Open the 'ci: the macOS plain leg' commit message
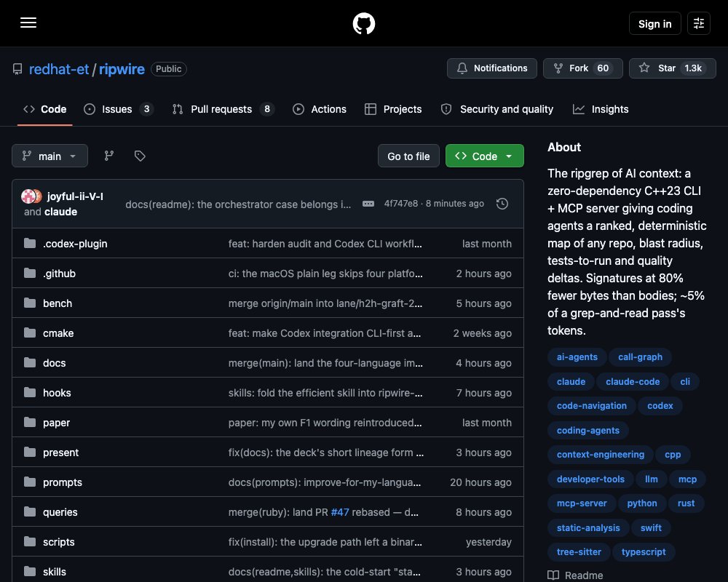This screenshot has width=728, height=582. tap(325, 274)
